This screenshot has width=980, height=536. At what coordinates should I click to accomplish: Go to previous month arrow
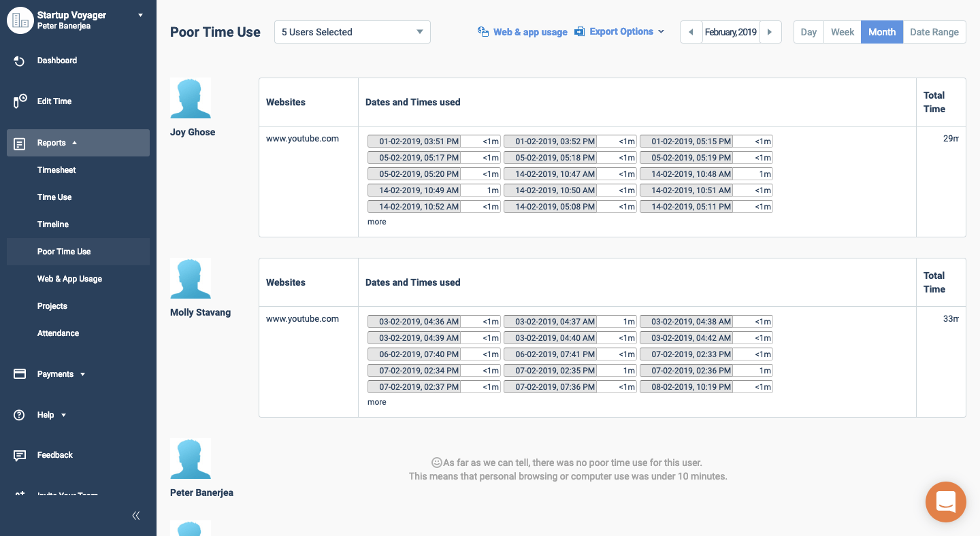click(x=691, y=32)
